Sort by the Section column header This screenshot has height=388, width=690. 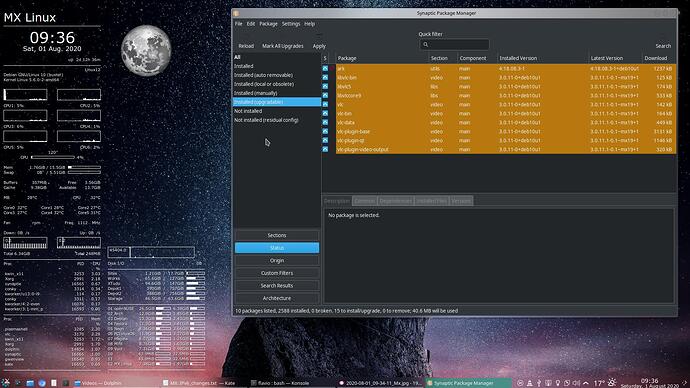(443, 58)
